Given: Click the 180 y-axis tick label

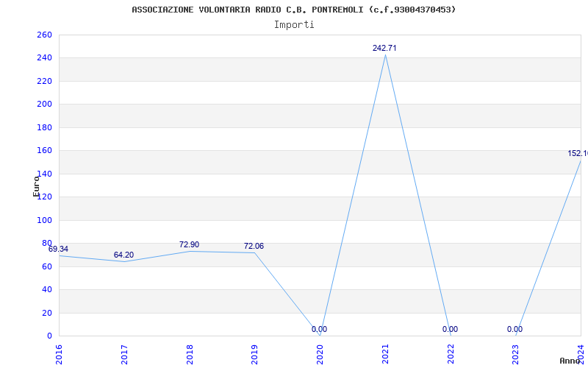Looking at the screenshot, I should [x=44, y=127].
